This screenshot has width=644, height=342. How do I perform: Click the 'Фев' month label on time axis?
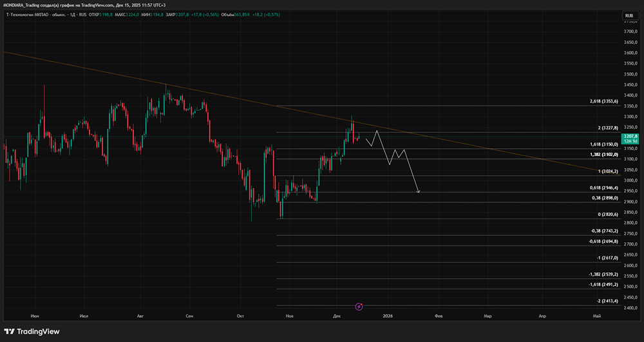click(x=439, y=316)
